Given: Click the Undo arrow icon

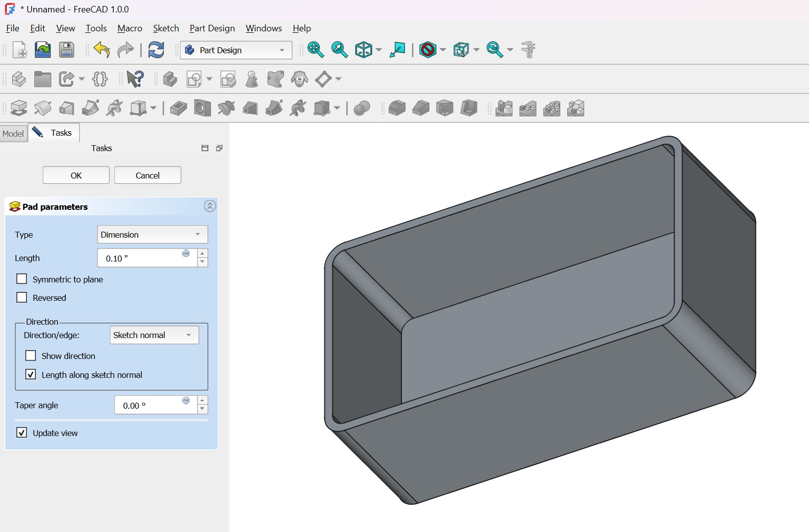Looking at the screenshot, I should click(102, 50).
